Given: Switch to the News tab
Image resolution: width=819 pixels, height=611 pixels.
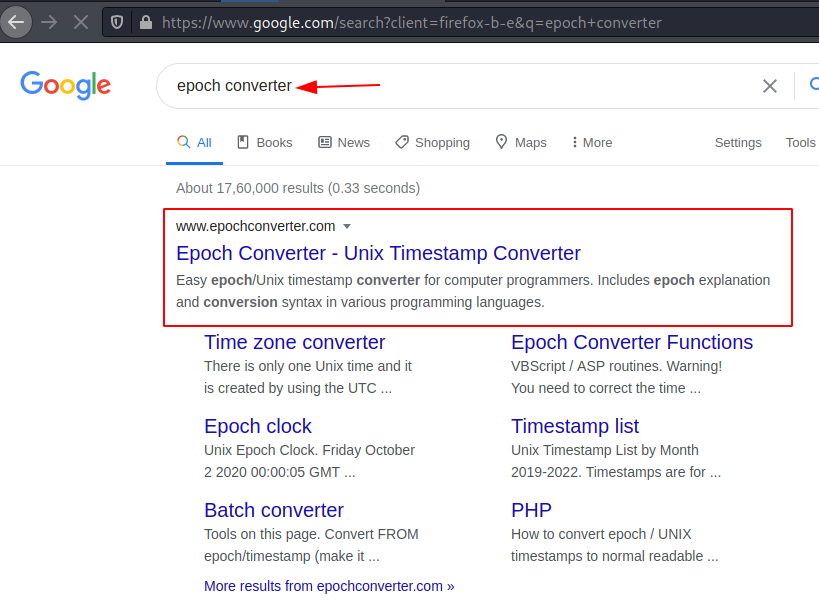Looking at the screenshot, I should (x=344, y=143).
